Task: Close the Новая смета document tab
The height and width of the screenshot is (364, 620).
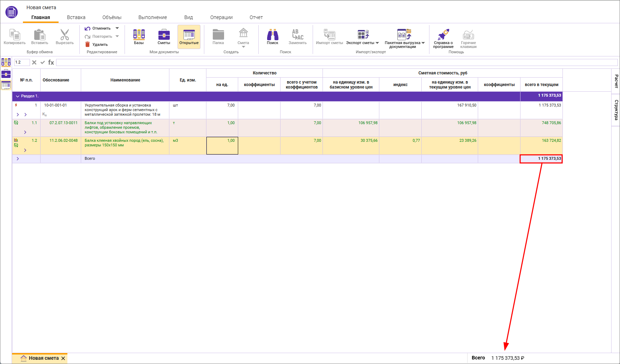Action: 63,358
